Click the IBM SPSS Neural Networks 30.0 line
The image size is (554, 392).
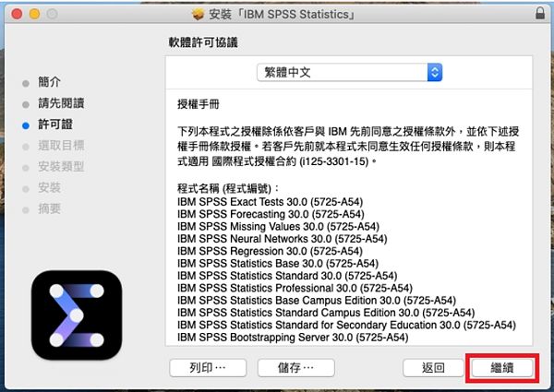(x=281, y=238)
